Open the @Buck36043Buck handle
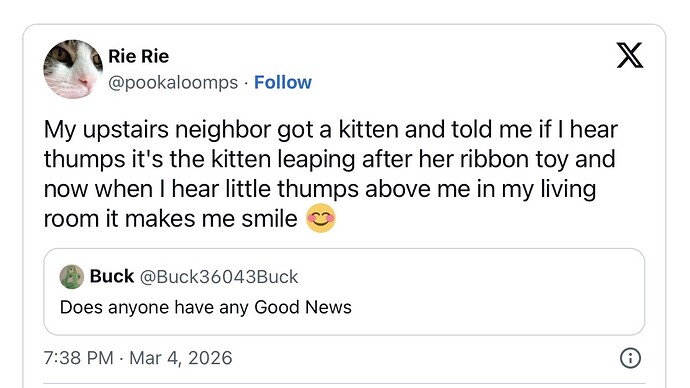690x388 pixels. pyautogui.click(x=219, y=277)
